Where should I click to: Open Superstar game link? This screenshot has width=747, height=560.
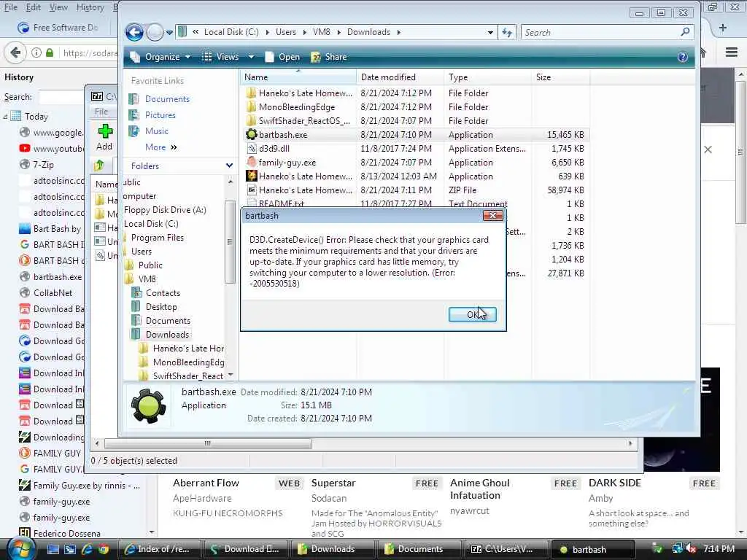point(333,483)
